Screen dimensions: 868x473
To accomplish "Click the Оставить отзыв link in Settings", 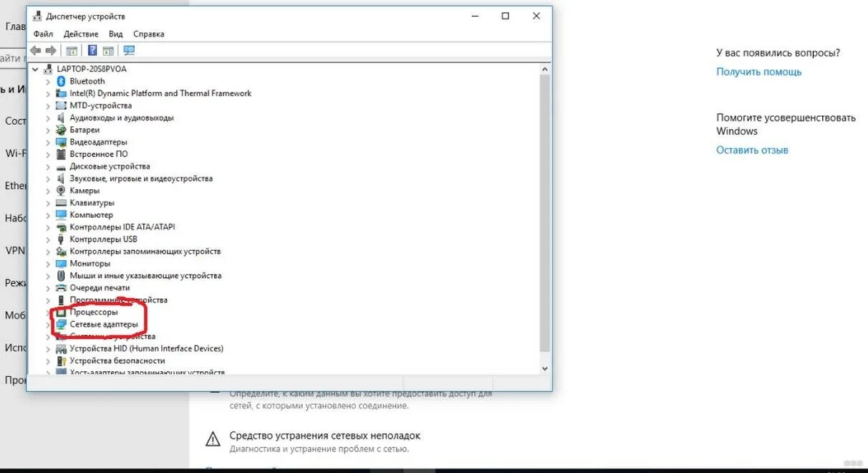I will (752, 150).
